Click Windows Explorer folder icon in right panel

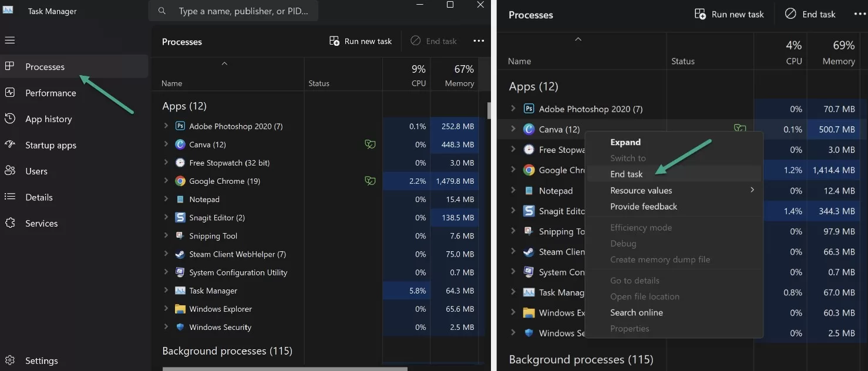[529, 313]
